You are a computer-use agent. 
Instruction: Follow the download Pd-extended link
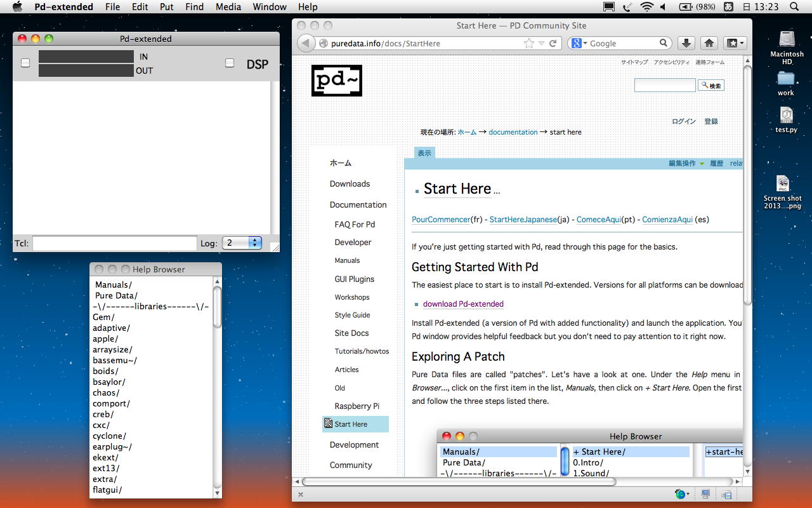coord(463,304)
